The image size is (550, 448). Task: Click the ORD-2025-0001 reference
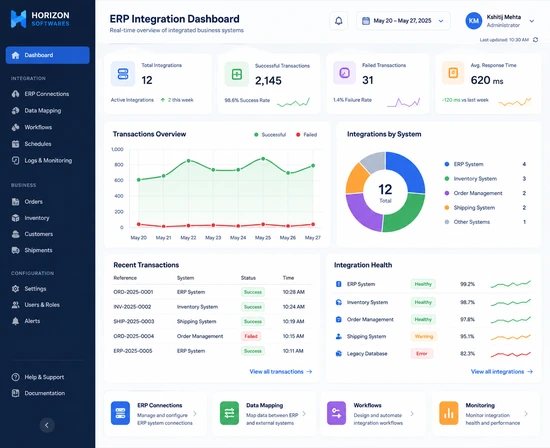pos(133,292)
